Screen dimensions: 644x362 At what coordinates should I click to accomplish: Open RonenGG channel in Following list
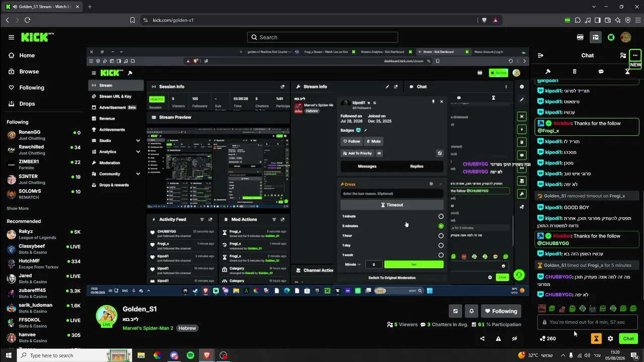pos(43,135)
